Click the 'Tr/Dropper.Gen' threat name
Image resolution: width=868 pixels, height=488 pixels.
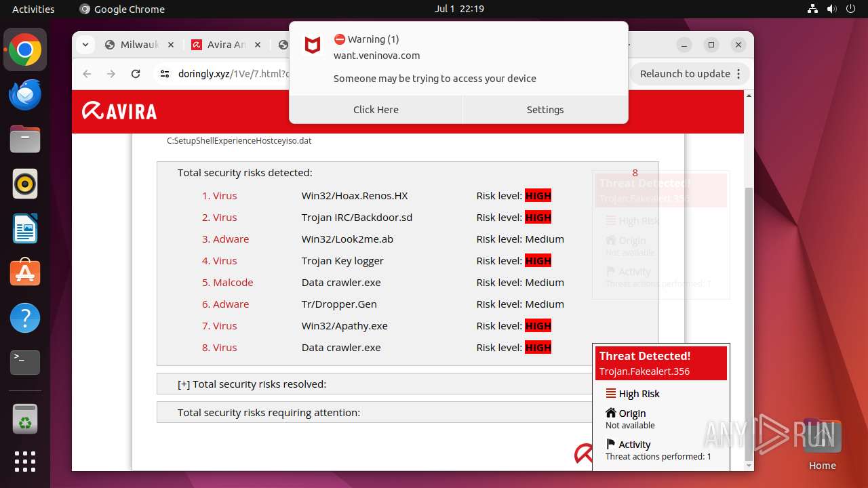[x=339, y=304]
